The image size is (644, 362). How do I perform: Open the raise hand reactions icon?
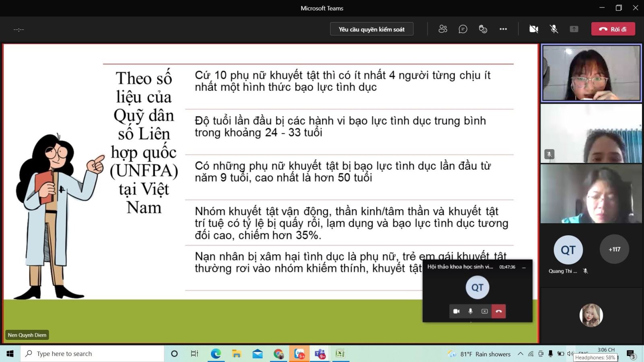click(x=483, y=29)
